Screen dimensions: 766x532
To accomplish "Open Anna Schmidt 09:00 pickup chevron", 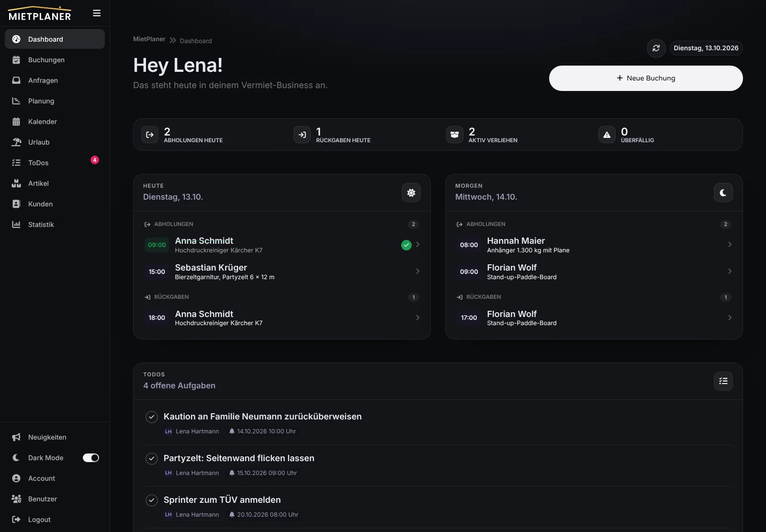I will click(417, 245).
